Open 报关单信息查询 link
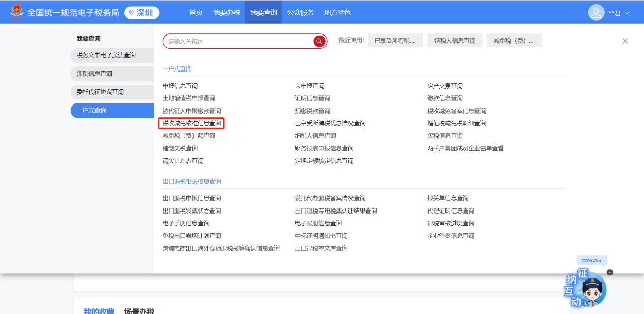The image size is (644, 314). tap(448, 198)
